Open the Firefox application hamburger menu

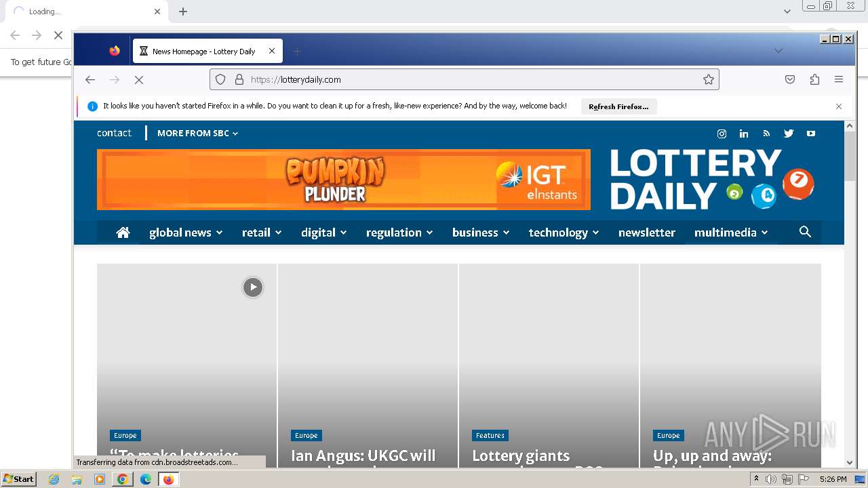[839, 79]
